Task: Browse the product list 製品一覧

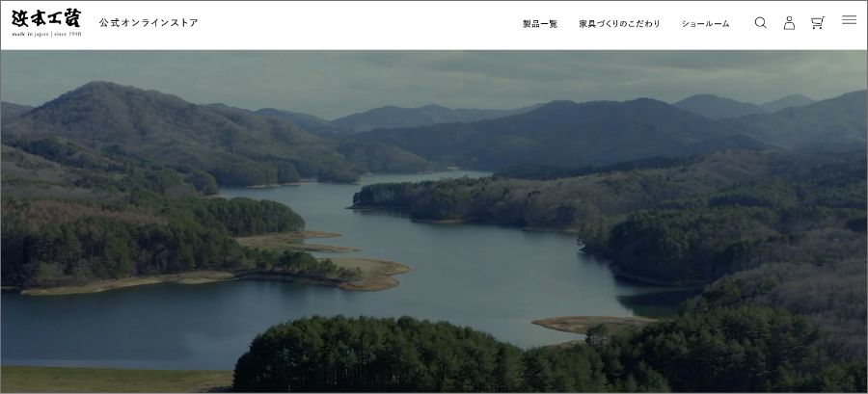Action: pyautogui.click(x=540, y=24)
